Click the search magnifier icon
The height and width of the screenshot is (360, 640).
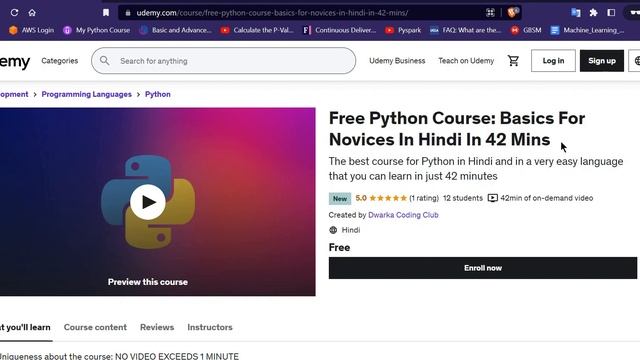pos(104,61)
